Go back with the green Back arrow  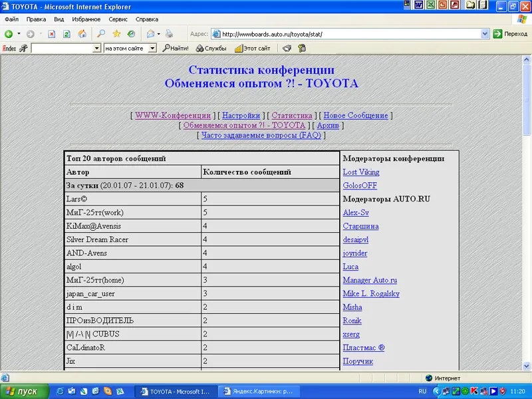pyautogui.click(x=9, y=34)
